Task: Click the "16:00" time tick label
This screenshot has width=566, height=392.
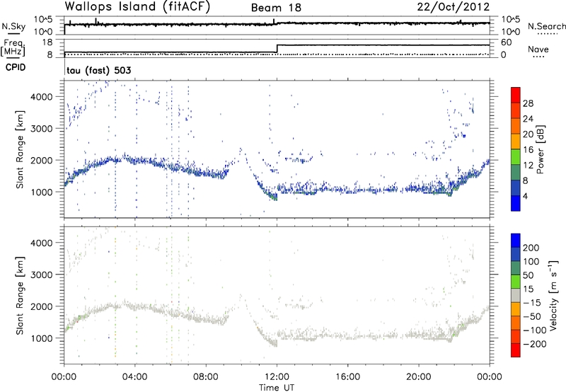Action: 347,377
